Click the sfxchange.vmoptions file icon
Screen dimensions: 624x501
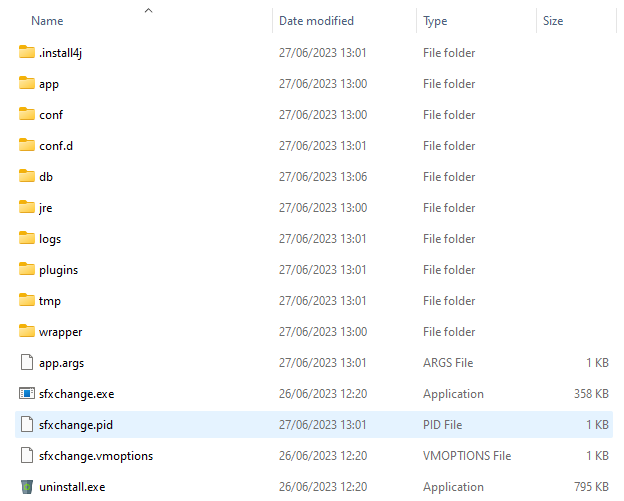(27, 455)
